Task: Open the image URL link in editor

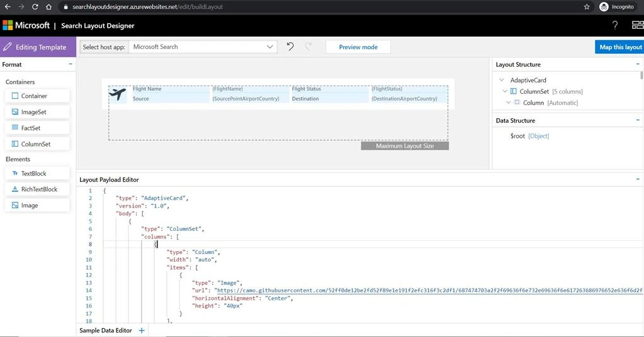Action: 429,290
